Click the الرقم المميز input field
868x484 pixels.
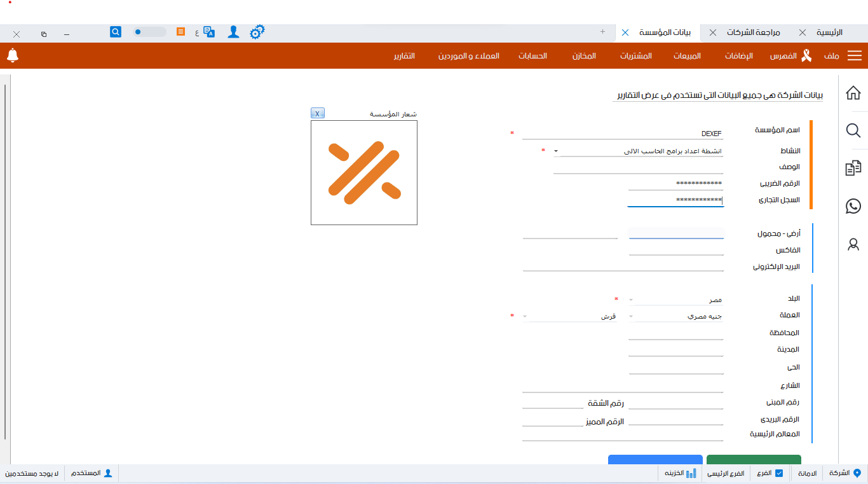point(553,420)
